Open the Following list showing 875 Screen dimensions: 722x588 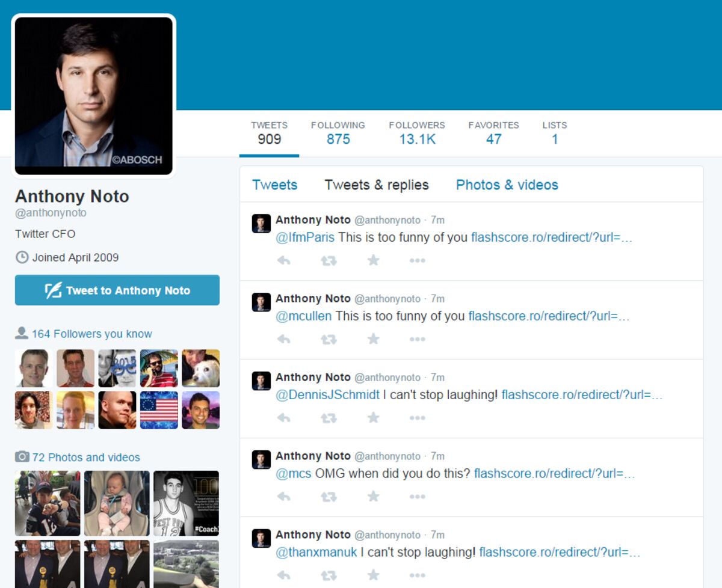338,133
